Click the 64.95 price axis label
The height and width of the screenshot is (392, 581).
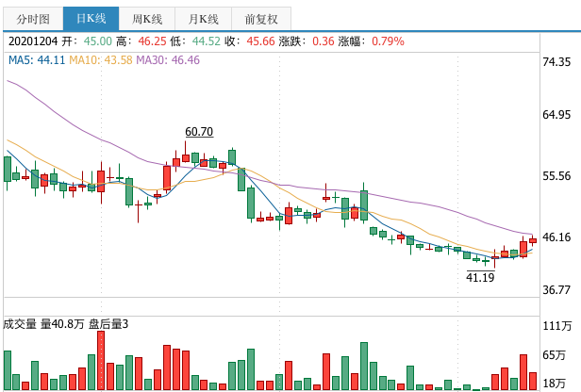click(556, 115)
